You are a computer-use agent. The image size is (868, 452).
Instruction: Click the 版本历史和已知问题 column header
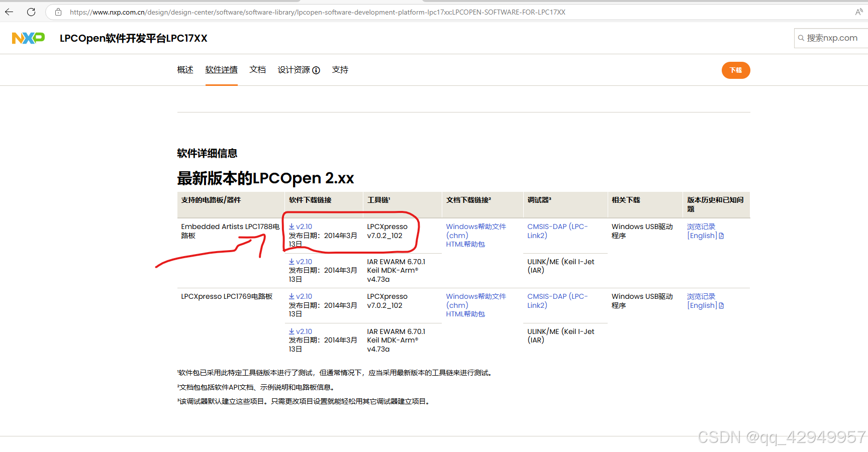pyautogui.click(x=715, y=204)
